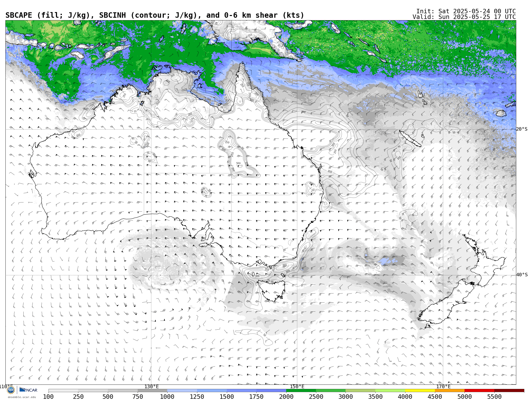Pick the deepest blue 1750–2000 colorbar swatch
The height and width of the screenshot is (400, 532).
(271, 391)
